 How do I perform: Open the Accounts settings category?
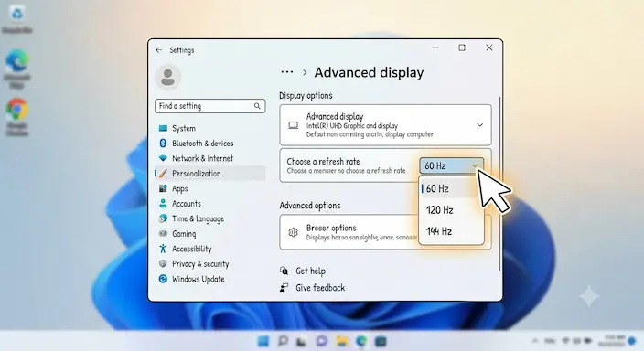(x=209, y=204)
